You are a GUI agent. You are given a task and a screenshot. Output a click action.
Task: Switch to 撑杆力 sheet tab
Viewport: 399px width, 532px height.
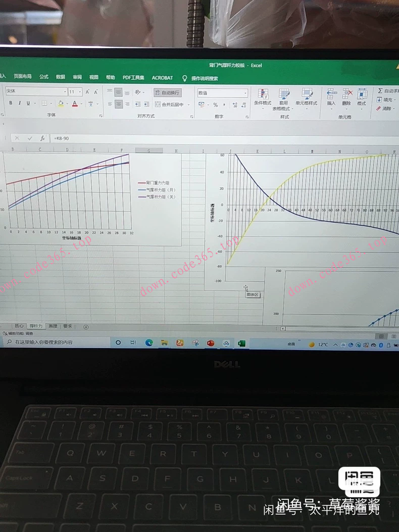click(x=36, y=326)
